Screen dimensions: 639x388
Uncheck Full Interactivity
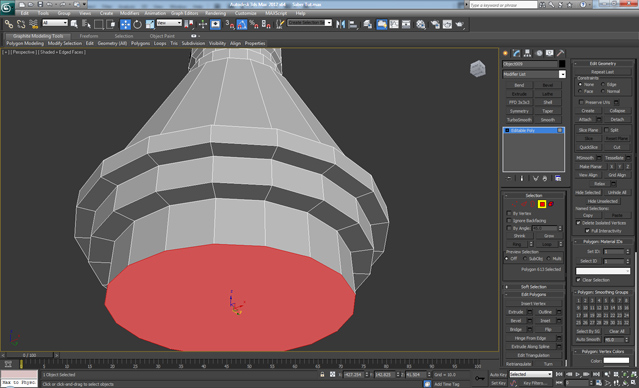(587, 231)
